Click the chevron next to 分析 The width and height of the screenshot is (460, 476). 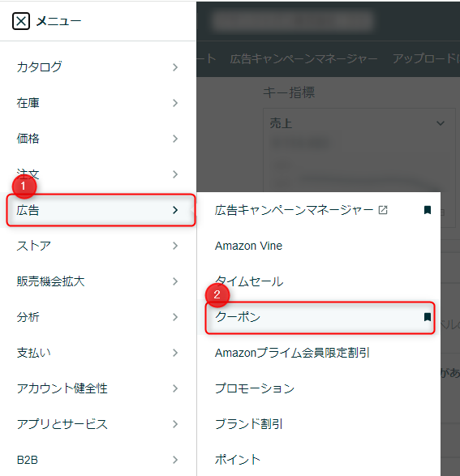(175, 317)
